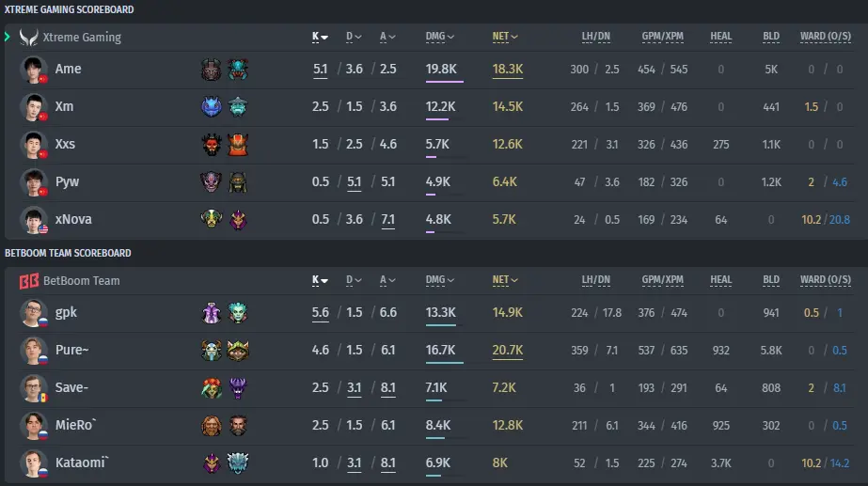Click the Xtreme Gaming team logo

29,37
